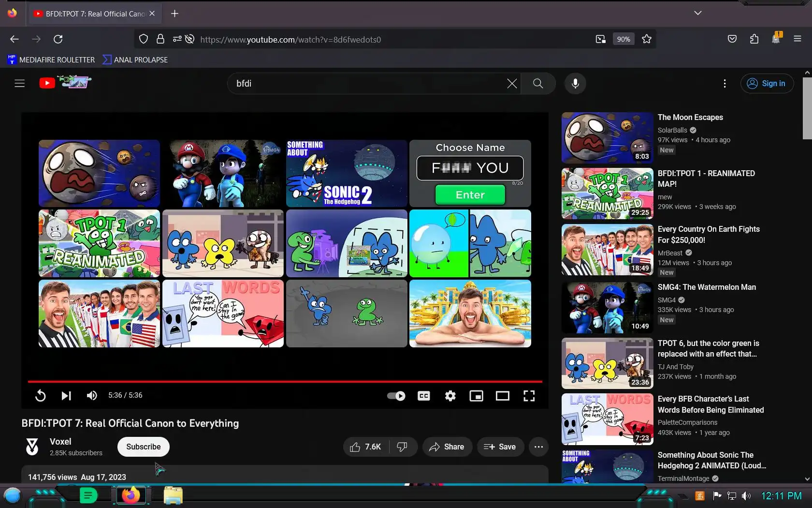
Task: Open SMG4: The Watermelon Man title
Action: [707, 287]
